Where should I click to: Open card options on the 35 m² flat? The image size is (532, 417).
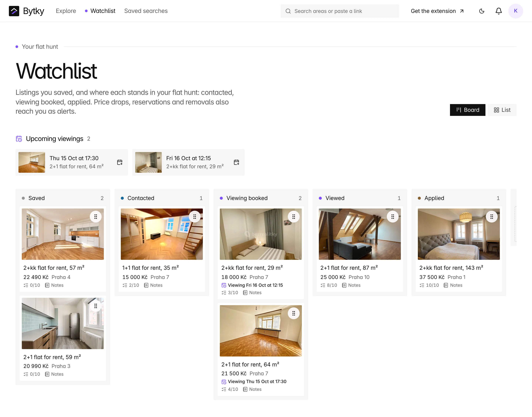pyautogui.click(x=195, y=217)
